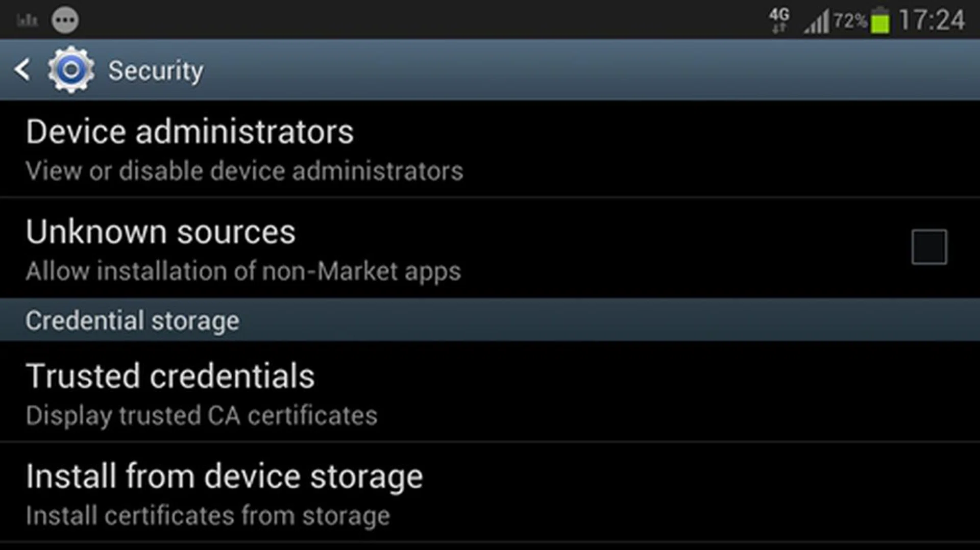
Task: Tap the back arrow in the header
Action: pyautogui.click(x=22, y=70)
